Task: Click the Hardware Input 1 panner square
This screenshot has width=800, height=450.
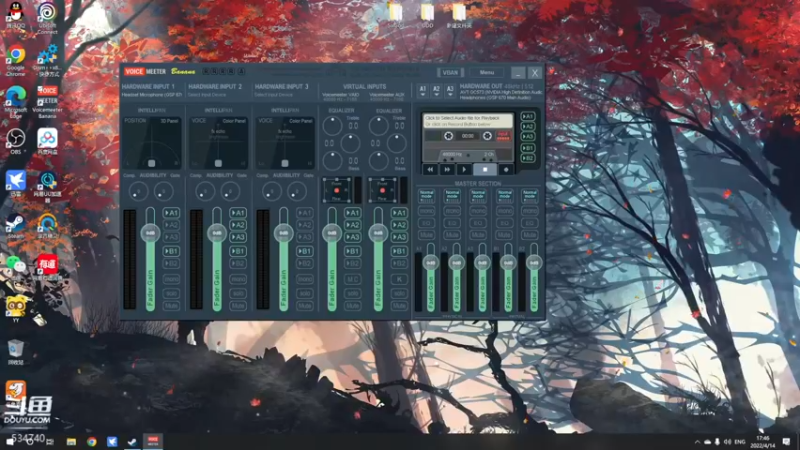Action: [x=152, y=163]
